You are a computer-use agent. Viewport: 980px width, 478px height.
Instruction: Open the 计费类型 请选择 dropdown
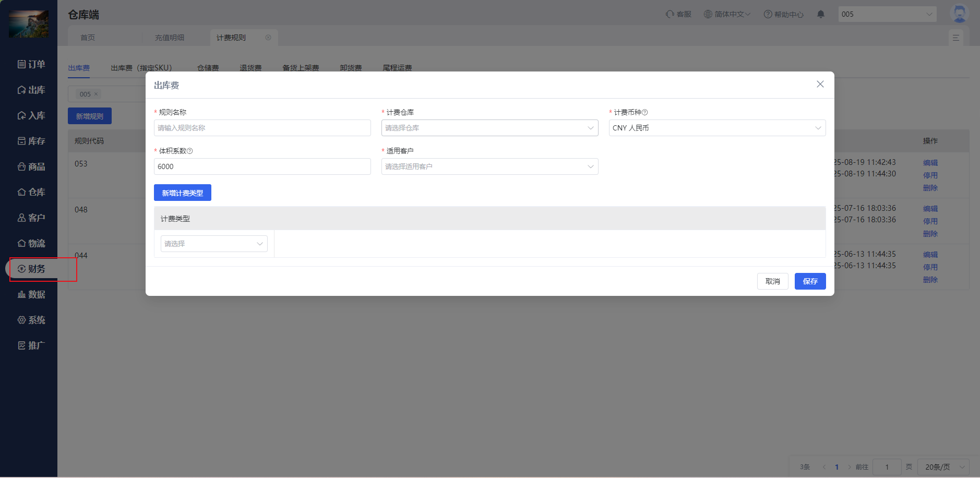214,244
